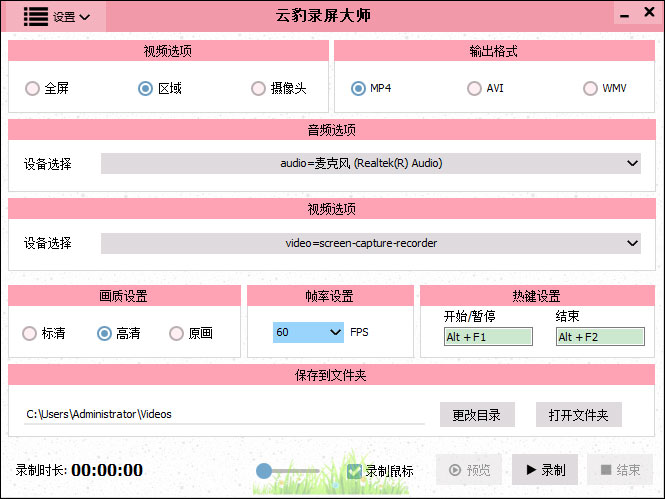Click the 更改目录 button
The width and height of the screenshot is (665, 499).
477,415
